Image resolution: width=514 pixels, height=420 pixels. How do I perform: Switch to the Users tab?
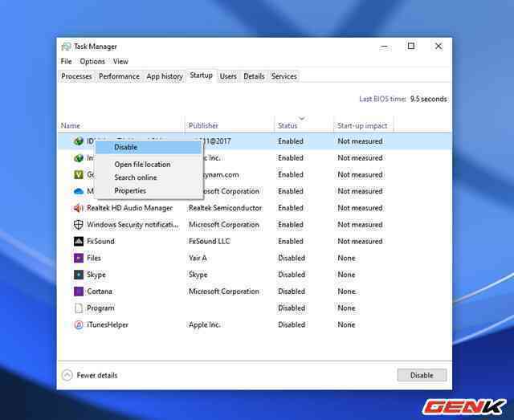[228, 76]
